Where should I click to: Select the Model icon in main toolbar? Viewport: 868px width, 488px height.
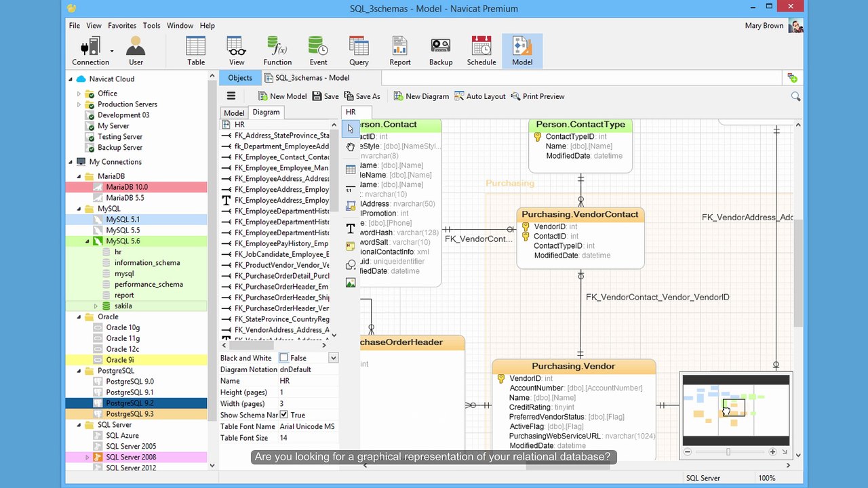[522, 51]
